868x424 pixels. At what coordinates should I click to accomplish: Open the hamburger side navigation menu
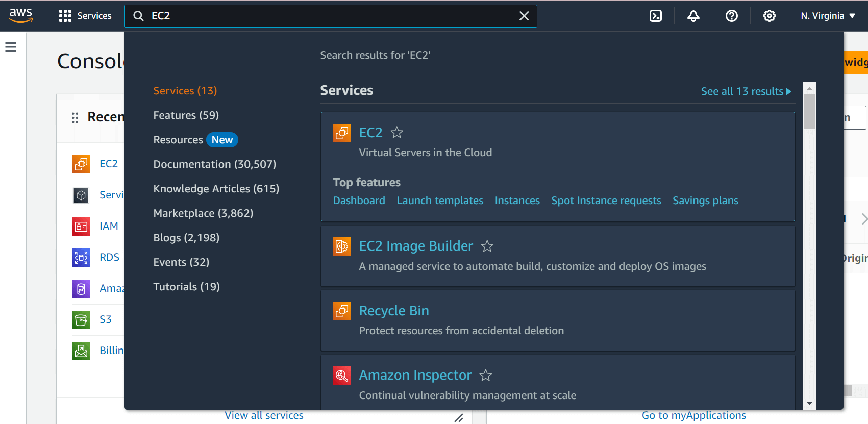[11, 47]
